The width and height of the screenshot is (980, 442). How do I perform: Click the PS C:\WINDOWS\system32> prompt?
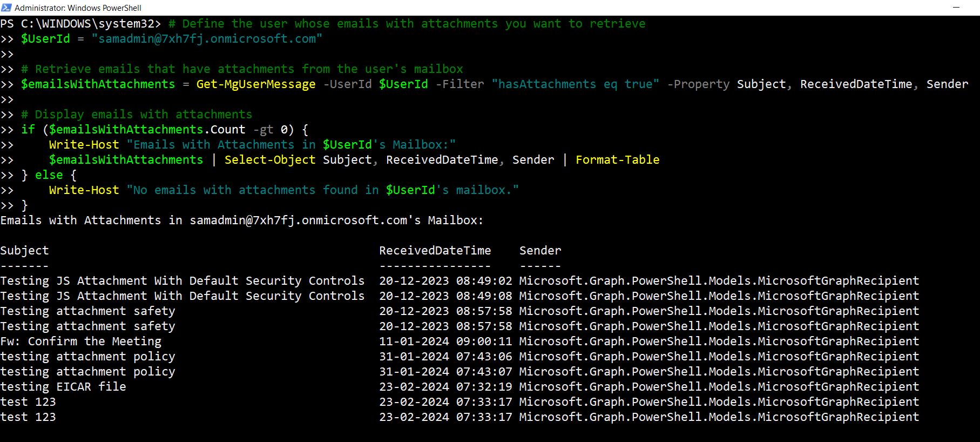(x=80, y=24)
